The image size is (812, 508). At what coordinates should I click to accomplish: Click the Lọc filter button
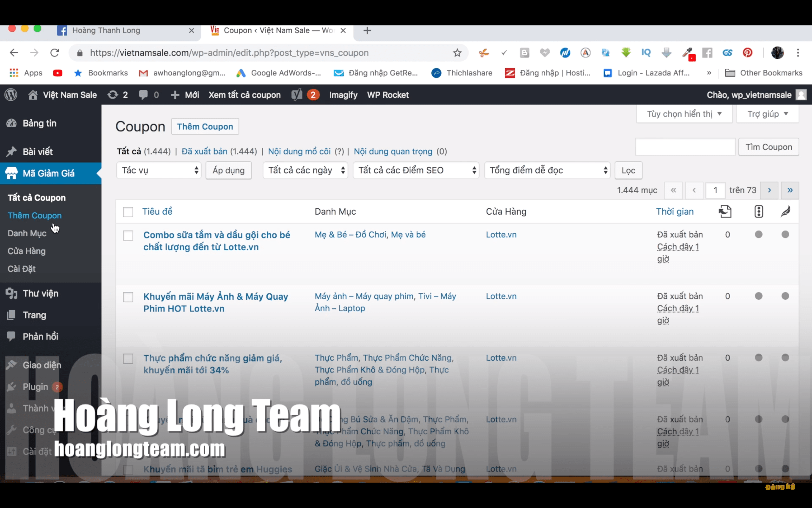pos(628,170)
